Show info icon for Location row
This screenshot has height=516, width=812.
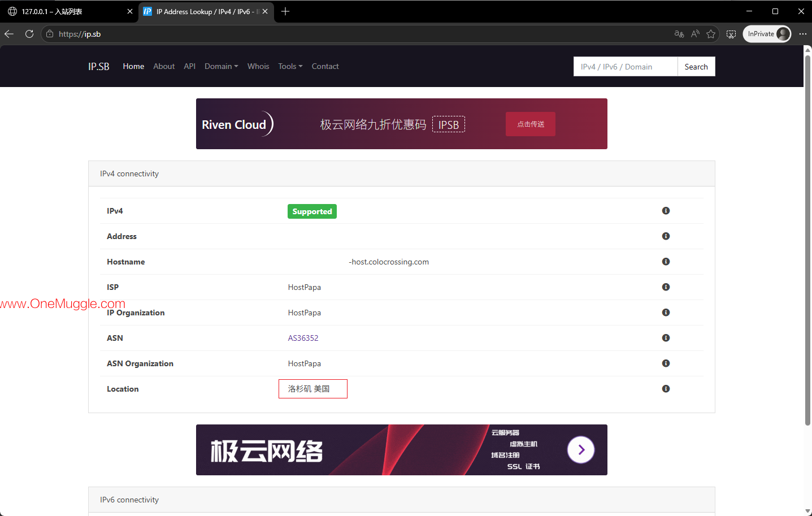(x=666, y=389)
